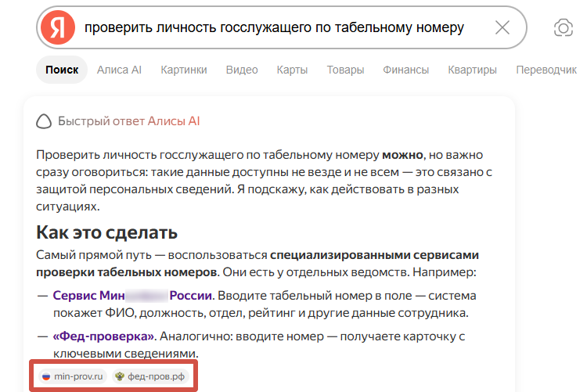The image size is (587, 392).
Task: Open the 'Сервис Мин… России' link
Action: tap(132, 296)
